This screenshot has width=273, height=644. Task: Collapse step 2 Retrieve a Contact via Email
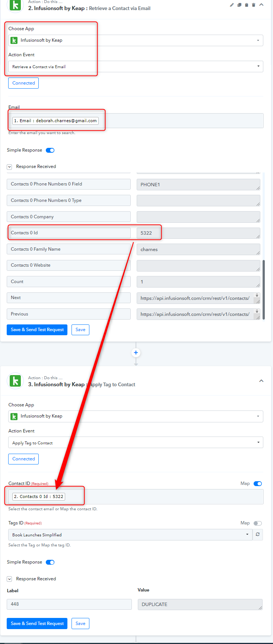[261, 5]
